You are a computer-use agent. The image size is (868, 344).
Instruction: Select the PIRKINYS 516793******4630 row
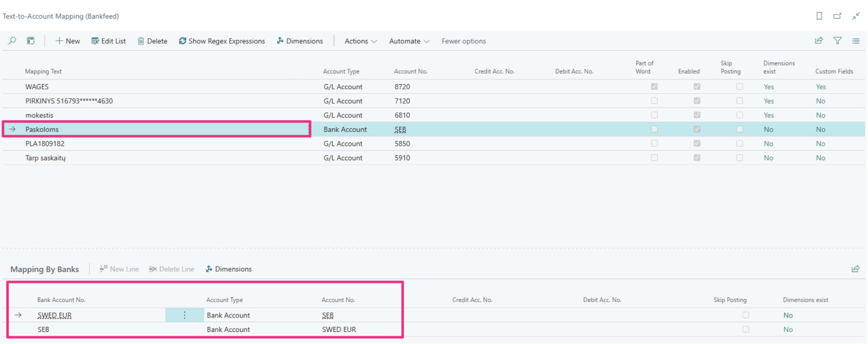[x=69, y=101]
